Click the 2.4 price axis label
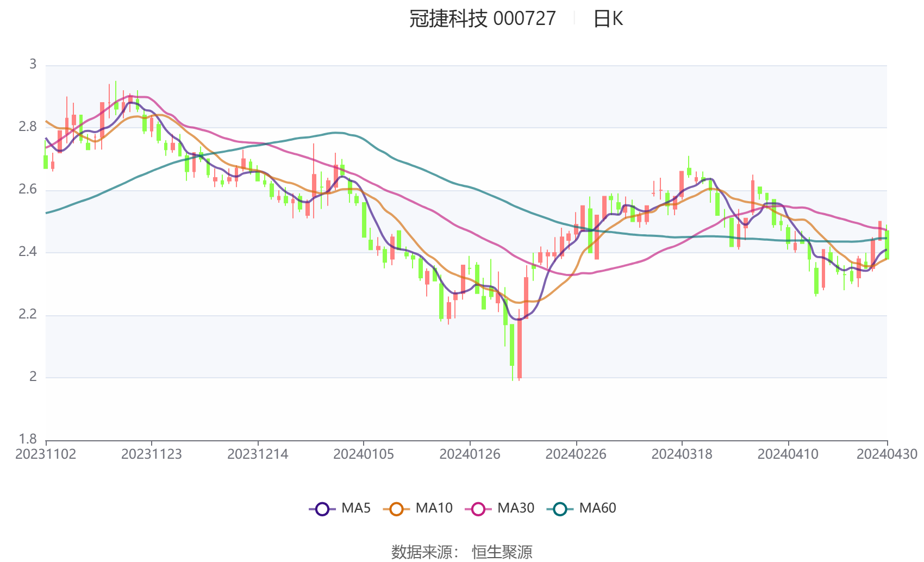Screen dimensions: 924x562 [x=28, y=252]
